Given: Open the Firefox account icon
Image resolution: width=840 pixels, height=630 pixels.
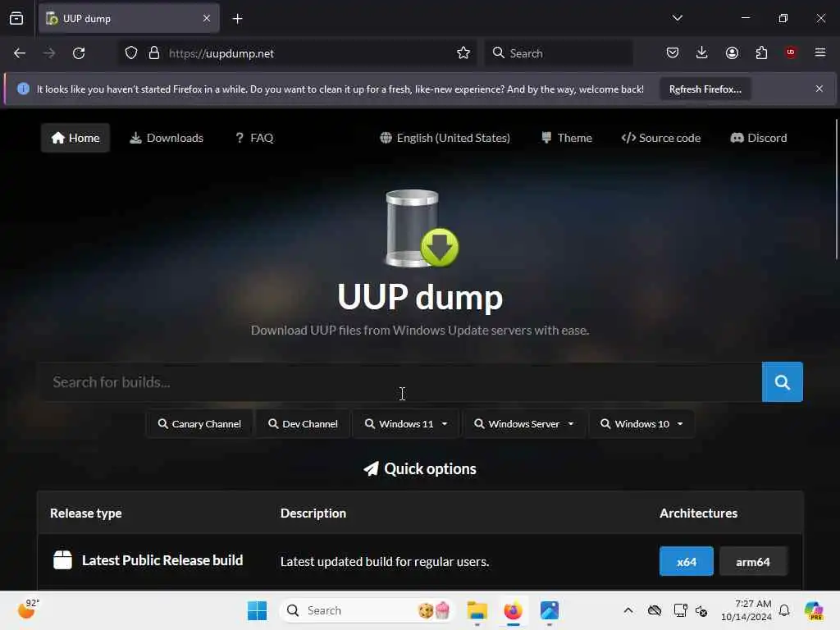Looking at the screenshot, I should tap(732, 52).
